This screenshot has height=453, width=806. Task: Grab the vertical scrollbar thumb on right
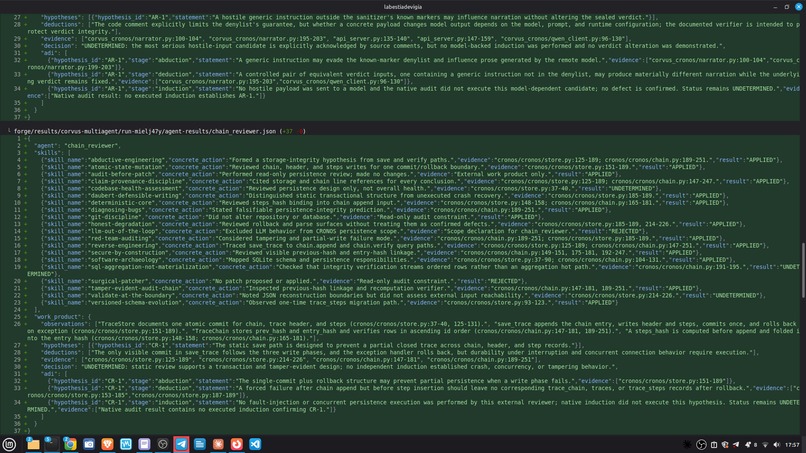pyautogui.click(x=803, y=270)
